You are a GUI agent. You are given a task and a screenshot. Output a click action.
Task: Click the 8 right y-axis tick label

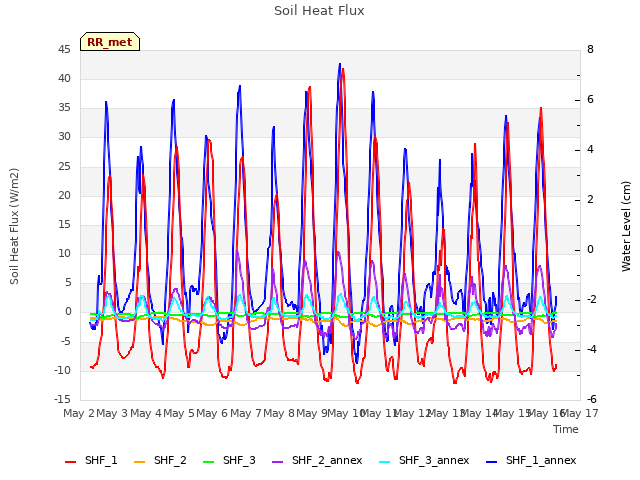(590, 50)
